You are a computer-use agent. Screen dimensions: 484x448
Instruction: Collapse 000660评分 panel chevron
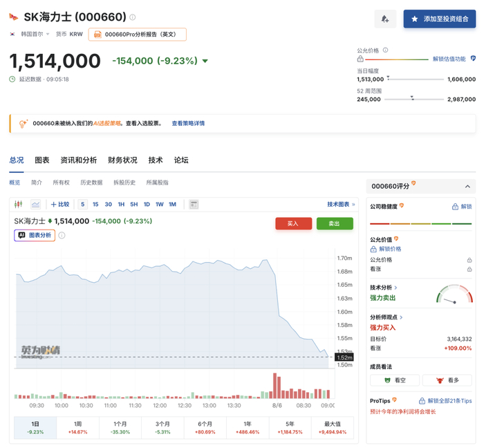click(x=467, y=187)
